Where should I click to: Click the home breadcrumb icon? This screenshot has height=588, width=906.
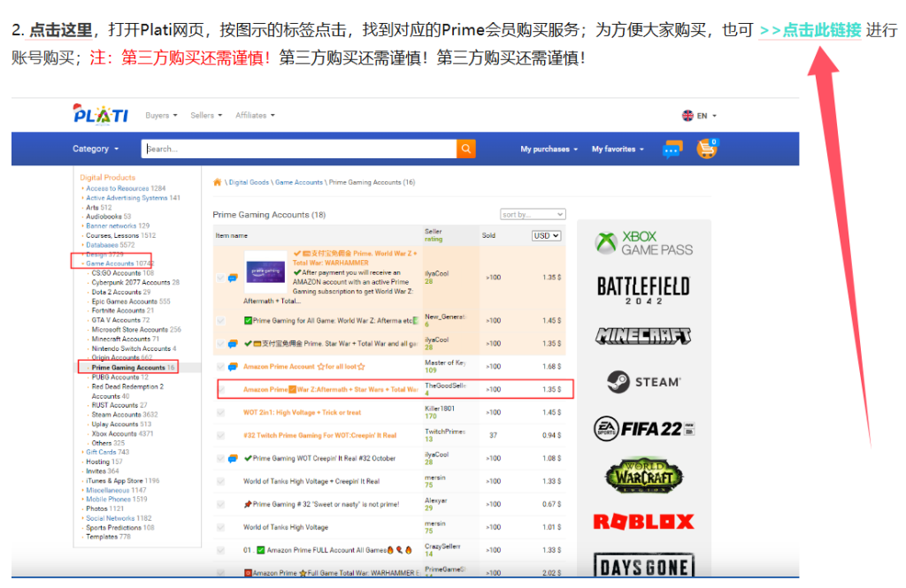coord(218,182)
